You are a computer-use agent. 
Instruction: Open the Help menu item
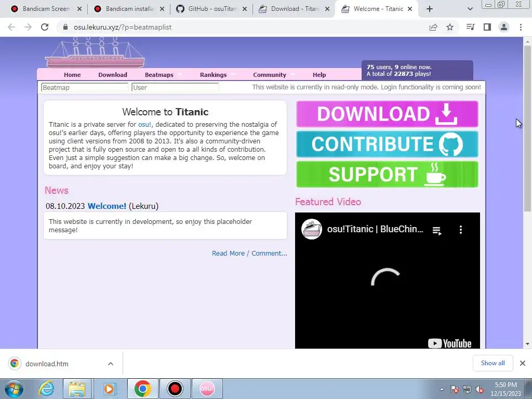(x=320, y=75)
